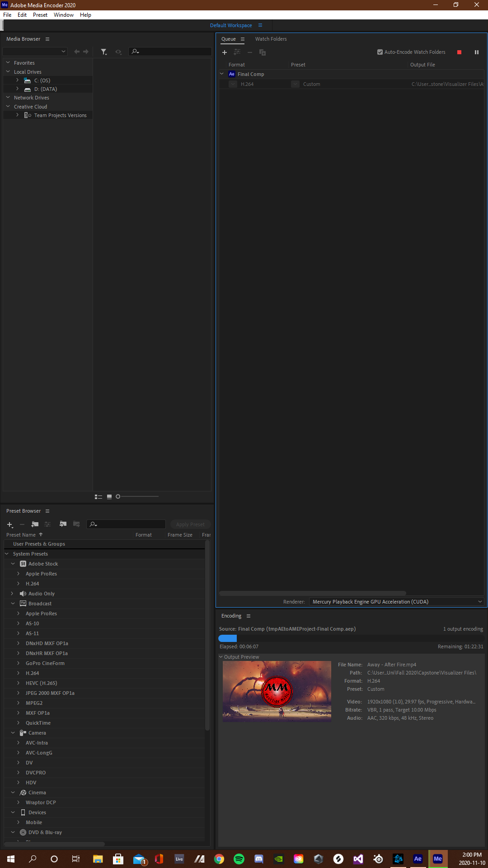Expand the C: (OS) drive
Viewport: 488px width, 868px height.
click(x=18, y=80)
